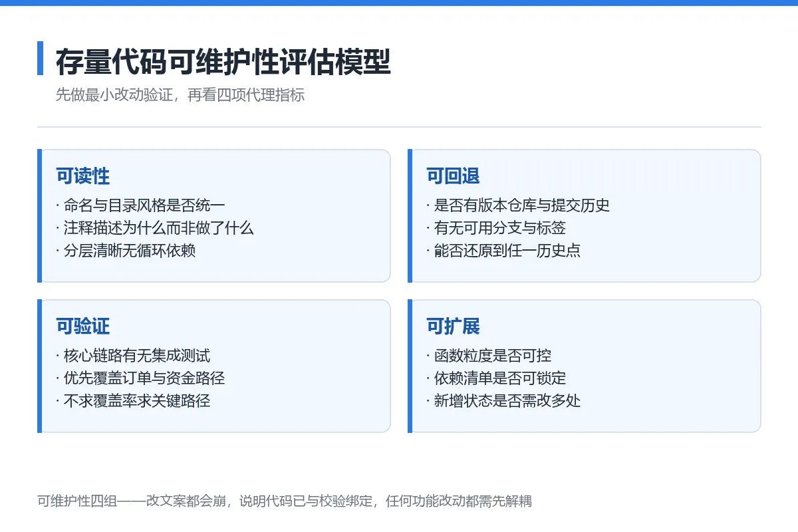The image size is (798, 532).
Task: Select the 可扩展 card heading
Action: pyautogui.click(x=453, y=327)
